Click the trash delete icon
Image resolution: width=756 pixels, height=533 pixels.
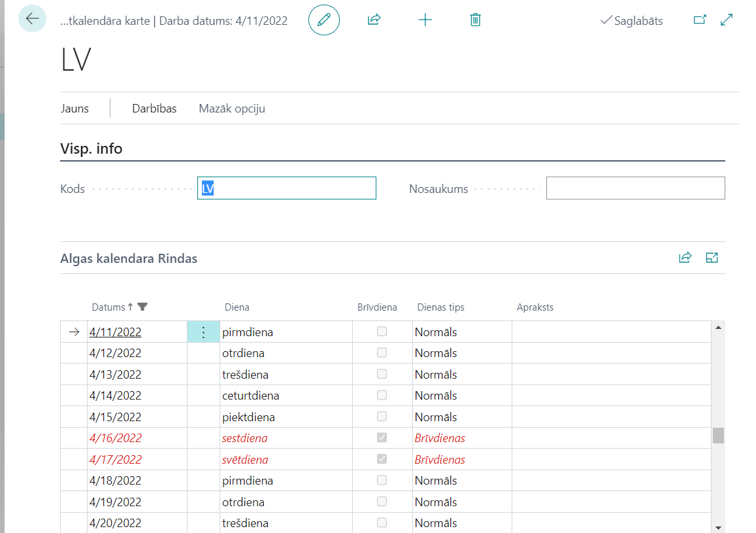click(x=476, y=20)
